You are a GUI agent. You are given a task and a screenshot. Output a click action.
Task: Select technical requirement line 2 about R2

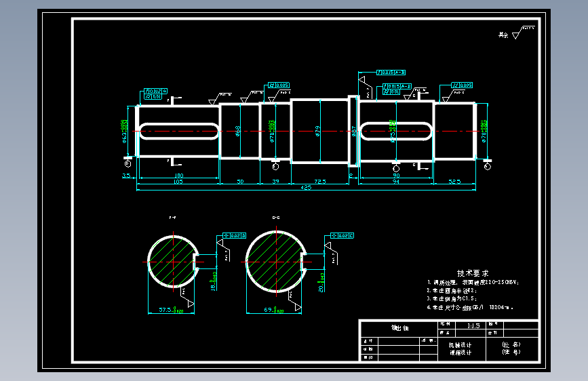pyautogui.click(x=452, y=291)
